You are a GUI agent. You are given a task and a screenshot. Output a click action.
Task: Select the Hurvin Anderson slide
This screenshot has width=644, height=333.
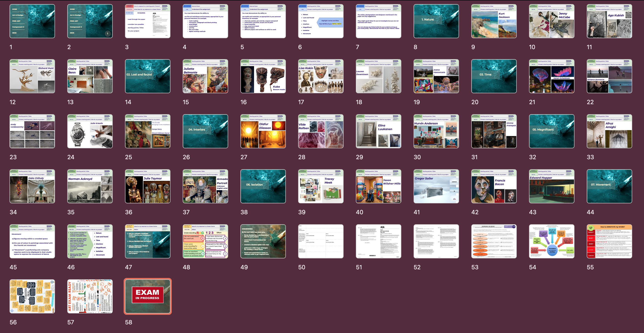click(x=436, y=131)
